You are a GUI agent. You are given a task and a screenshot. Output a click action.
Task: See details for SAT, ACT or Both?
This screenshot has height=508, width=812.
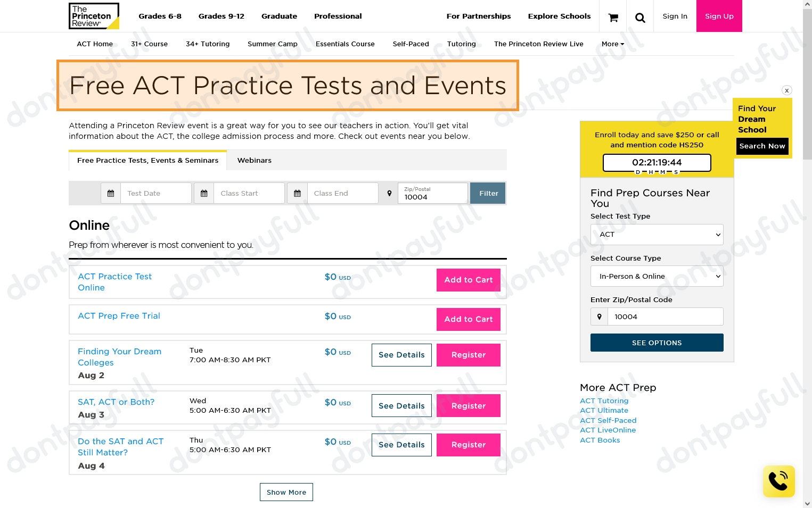tap(401, 406)
